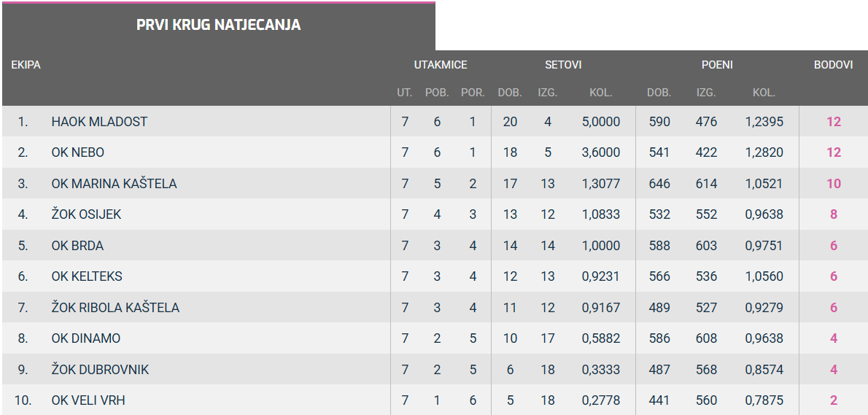Select OK DINAMO in the table
This screenshot has height=415, width=868.
(x=86, y=338)
